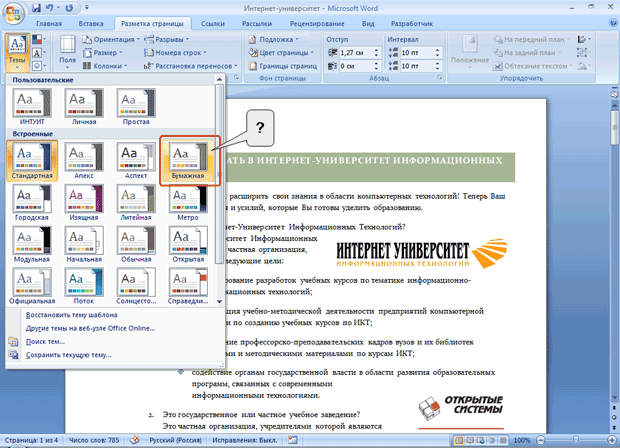The height and width of the screenshot is (448, 620).
Task: Adjust the zoom slider in status bar
Action: 576,440
